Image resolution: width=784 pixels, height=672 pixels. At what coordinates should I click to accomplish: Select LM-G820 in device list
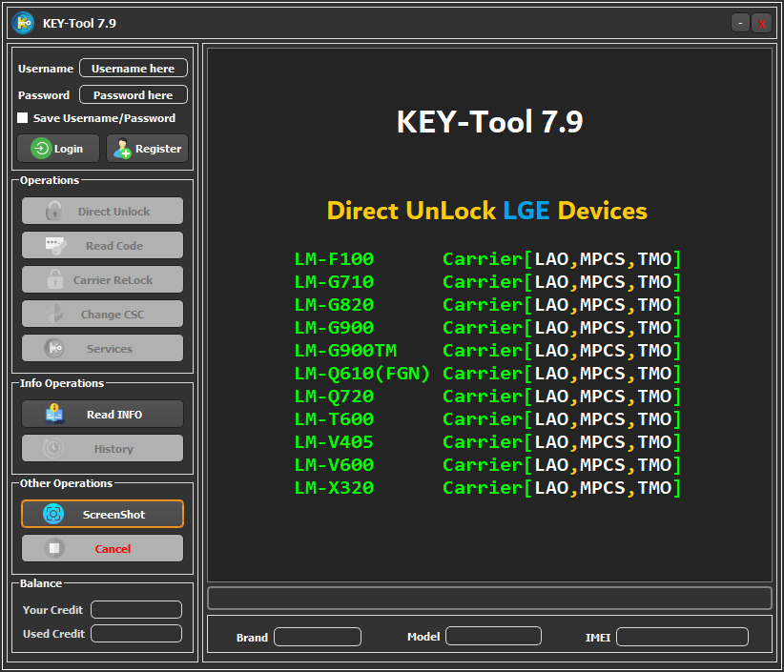(334, 305)
